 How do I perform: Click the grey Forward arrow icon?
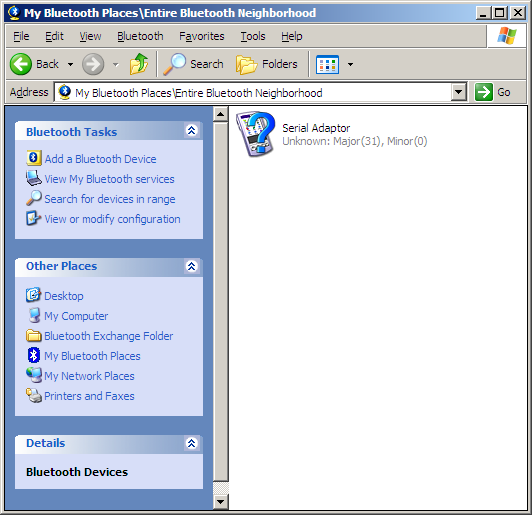[93, 64]
